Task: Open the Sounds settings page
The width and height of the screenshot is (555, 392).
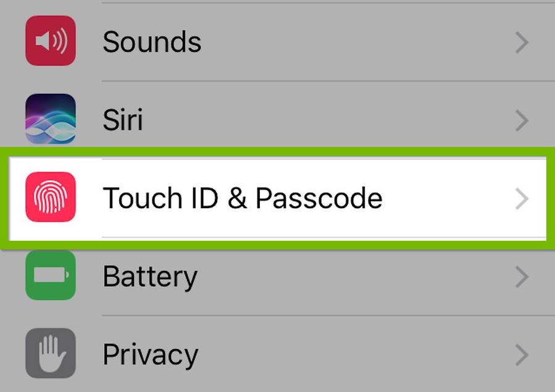Action: point(278,41)
